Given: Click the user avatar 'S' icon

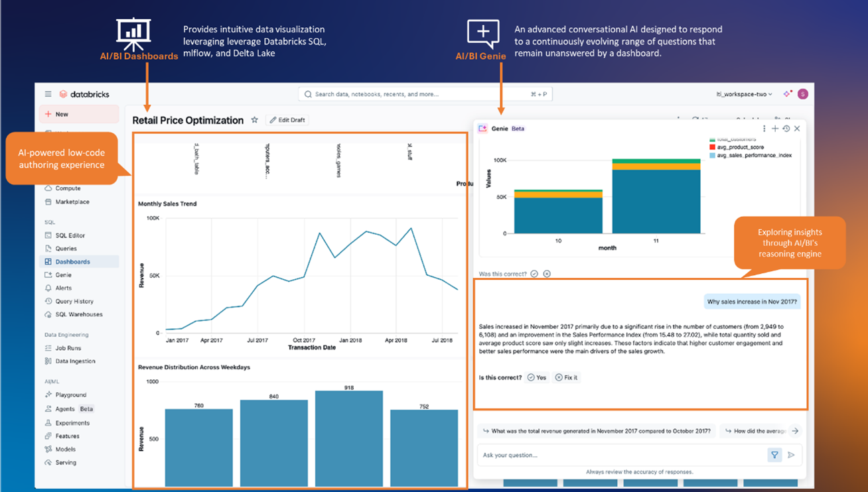Looking at the screenshot, I should [x=802, y=94].
